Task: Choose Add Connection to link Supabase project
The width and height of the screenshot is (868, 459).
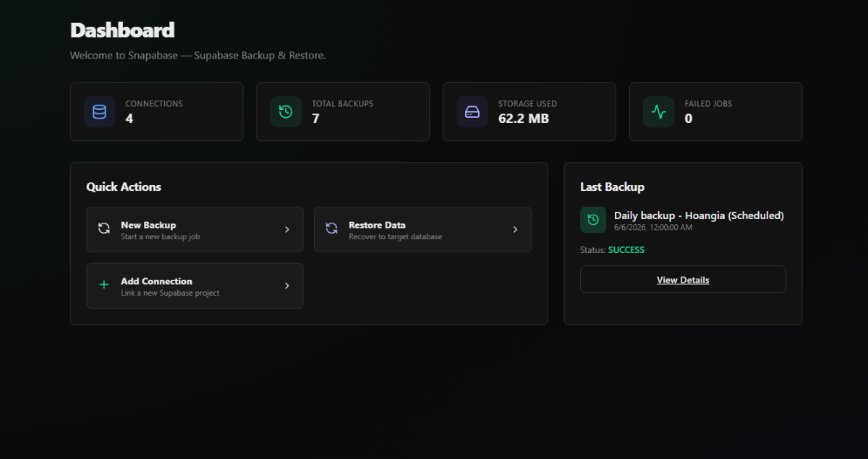Action: [195, 286]
